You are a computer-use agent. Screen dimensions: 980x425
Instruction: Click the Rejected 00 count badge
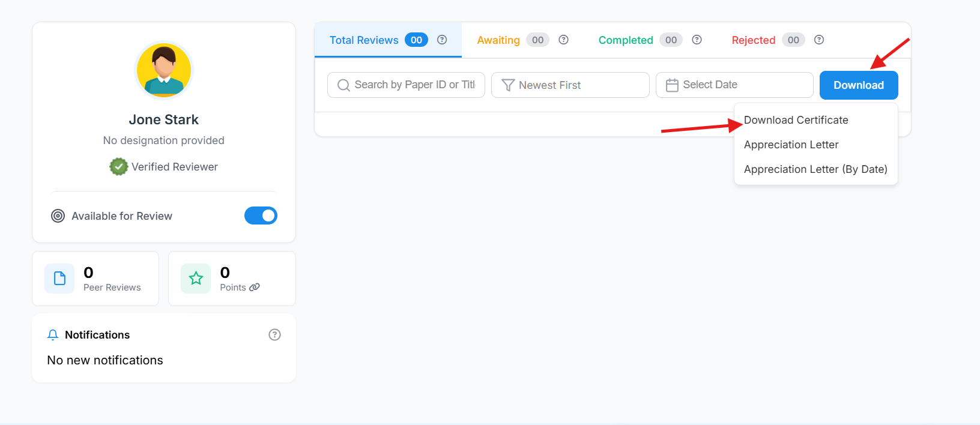pos(793,40)
